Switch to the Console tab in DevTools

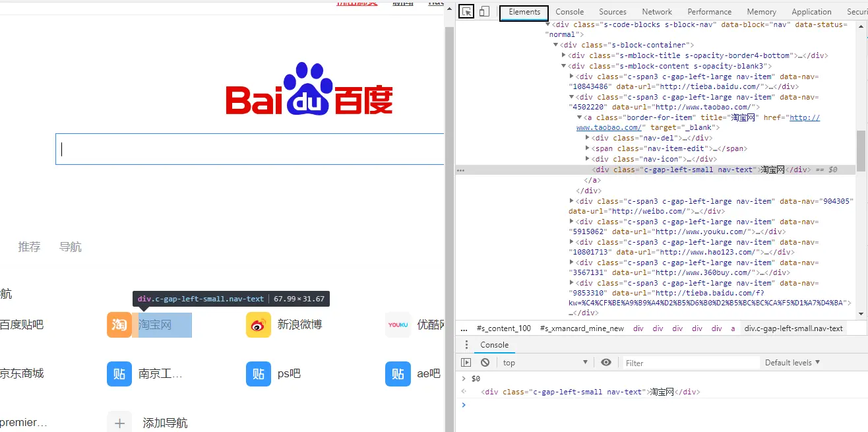[x=570, y=12]
